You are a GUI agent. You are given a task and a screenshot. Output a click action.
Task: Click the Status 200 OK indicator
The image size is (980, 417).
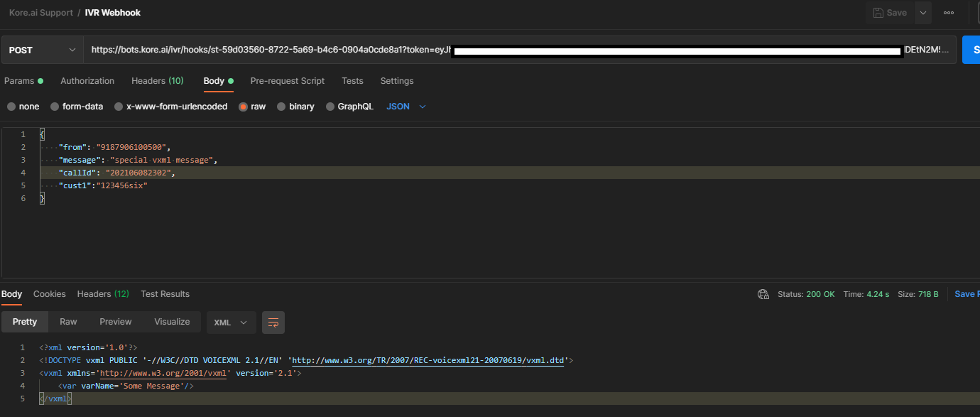click(806, 294)
